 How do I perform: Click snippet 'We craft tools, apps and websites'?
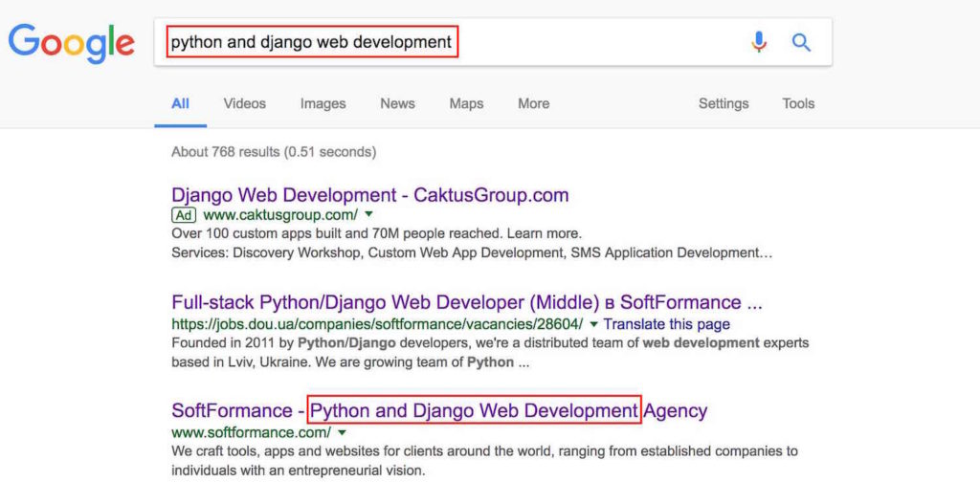484,461
